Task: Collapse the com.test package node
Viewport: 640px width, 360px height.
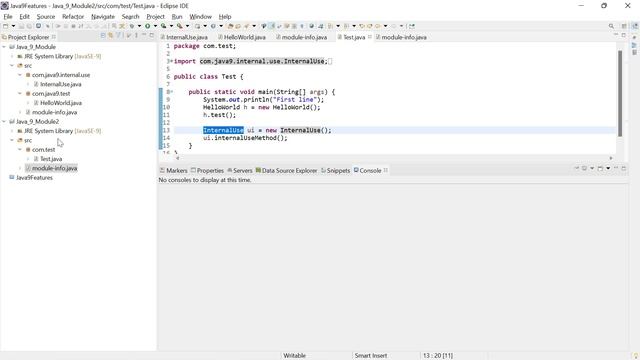Action: [x=20, y=150]
